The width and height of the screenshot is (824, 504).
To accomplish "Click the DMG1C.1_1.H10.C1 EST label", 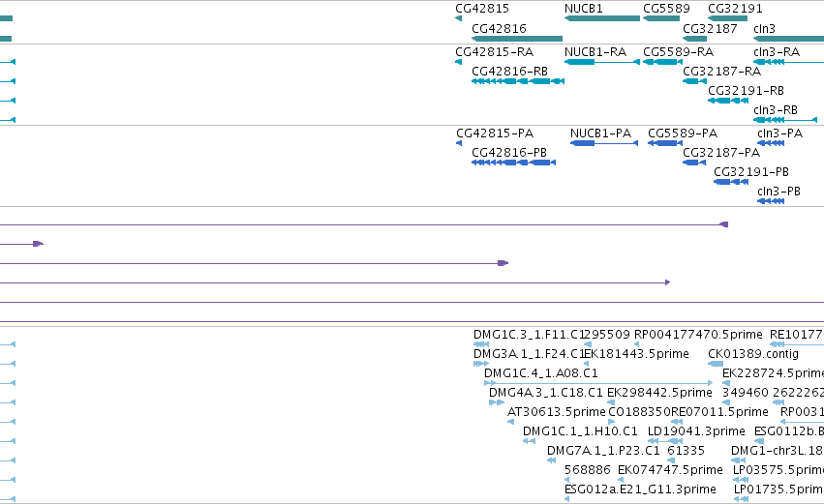I will pyautogui.click(x=580, y=431).
